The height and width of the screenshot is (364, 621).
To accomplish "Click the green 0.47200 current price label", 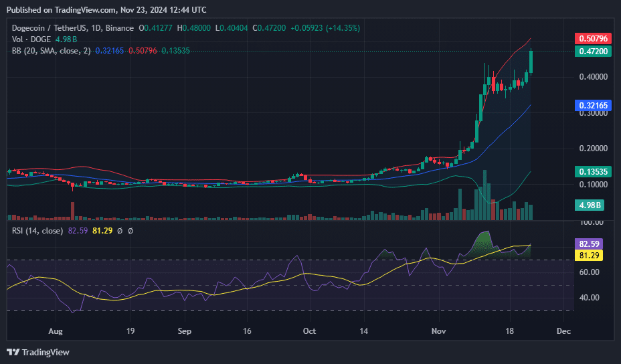I will tap(593, 51).
